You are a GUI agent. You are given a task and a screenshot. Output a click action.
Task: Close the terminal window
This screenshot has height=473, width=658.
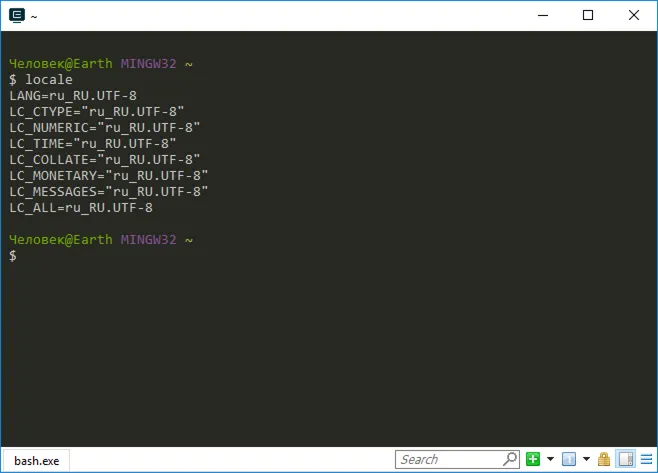click(635, 15)
